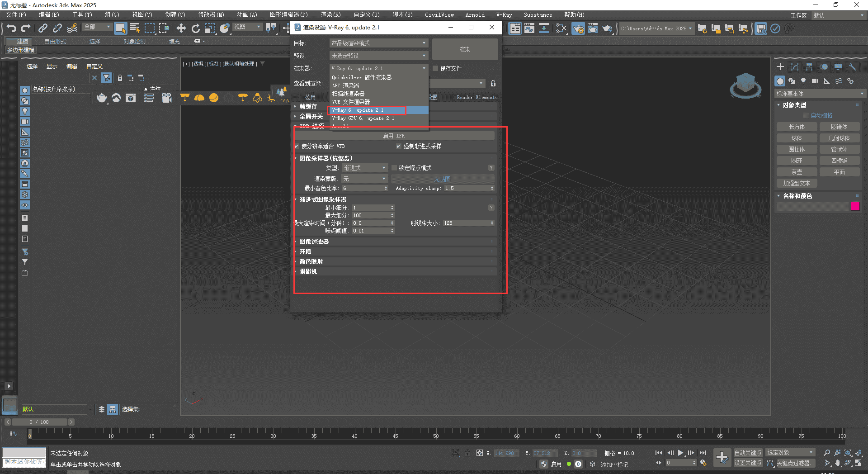Open the 渐进式 image sampler type dropdown
This screenshot has height=474, width=868.
[x=364, y=167]
